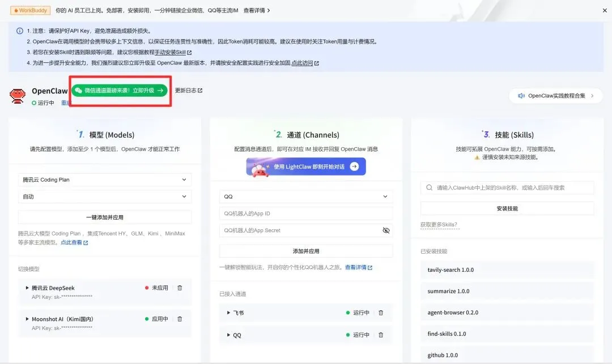Click the 一键添加并应用 button
Viewport: 612px width, 364px height.
pyautogui.click(x=105, y=217)
